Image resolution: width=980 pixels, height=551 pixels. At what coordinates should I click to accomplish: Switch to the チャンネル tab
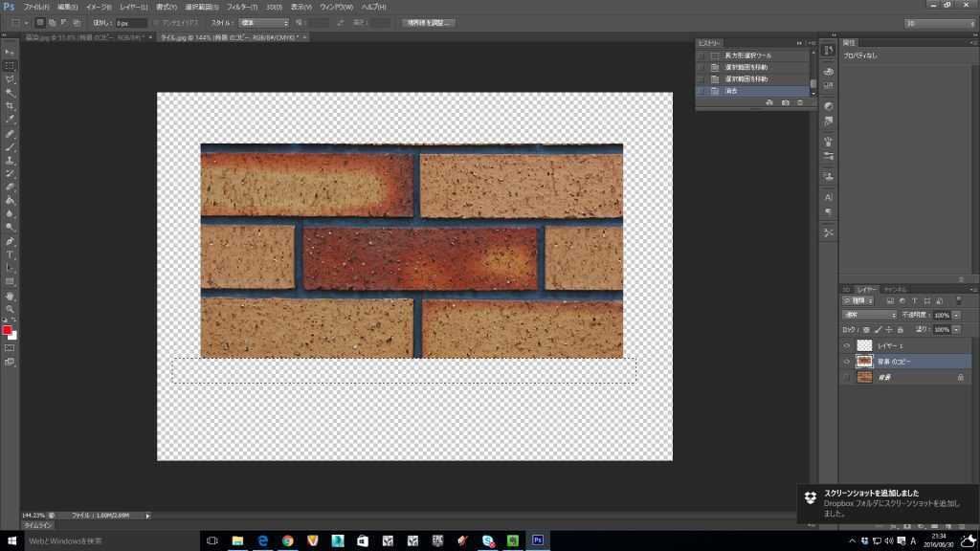click(x=896, y=289)
